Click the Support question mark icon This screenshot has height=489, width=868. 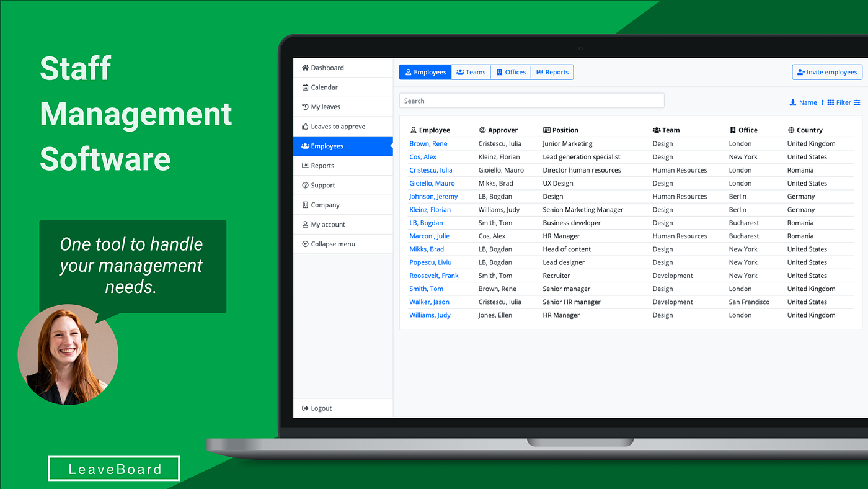305,185
